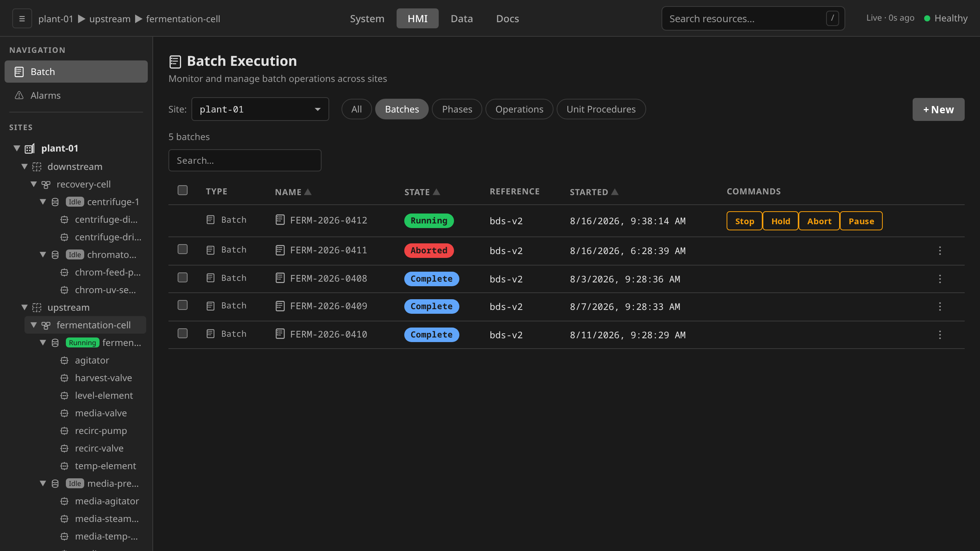980x551 pixels.
Task: Switch to the Data tab
Action: [462, 18]
